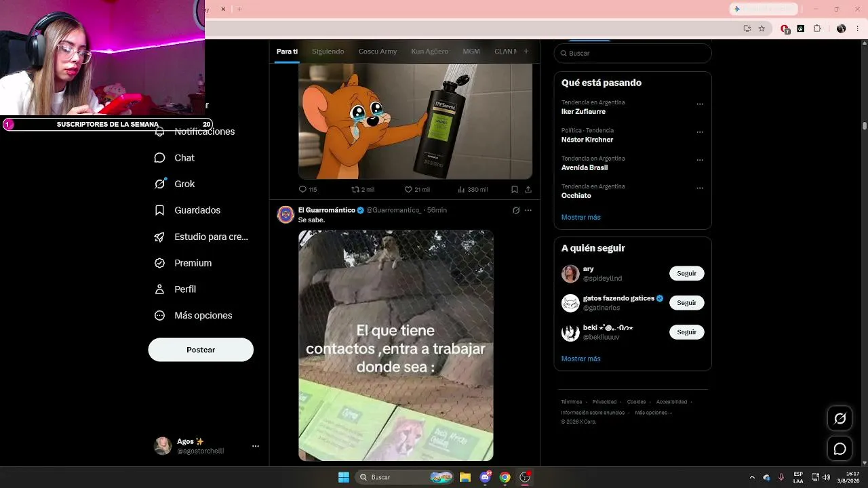Like the Jerry meme post with 21 mil likes
Image resolution: width=868 pixels, height=488 pixels.
[x=417, y=190]
